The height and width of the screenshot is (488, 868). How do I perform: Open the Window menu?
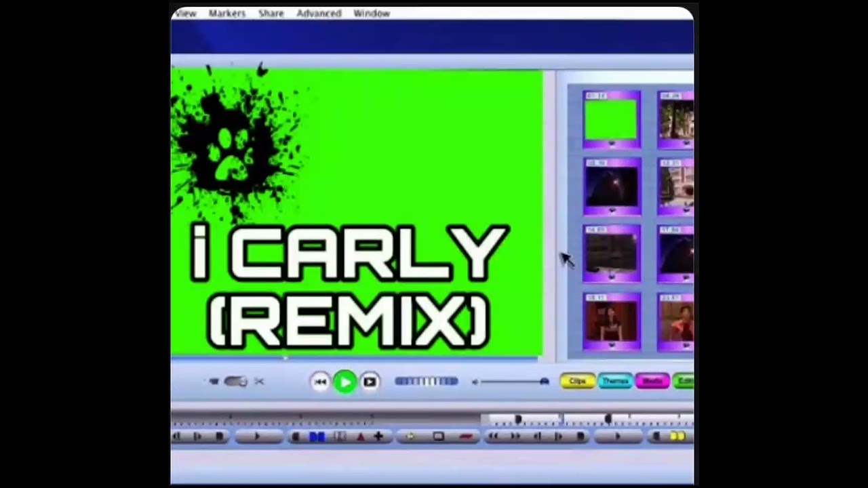pyautogui.click(x=372, y=14)
